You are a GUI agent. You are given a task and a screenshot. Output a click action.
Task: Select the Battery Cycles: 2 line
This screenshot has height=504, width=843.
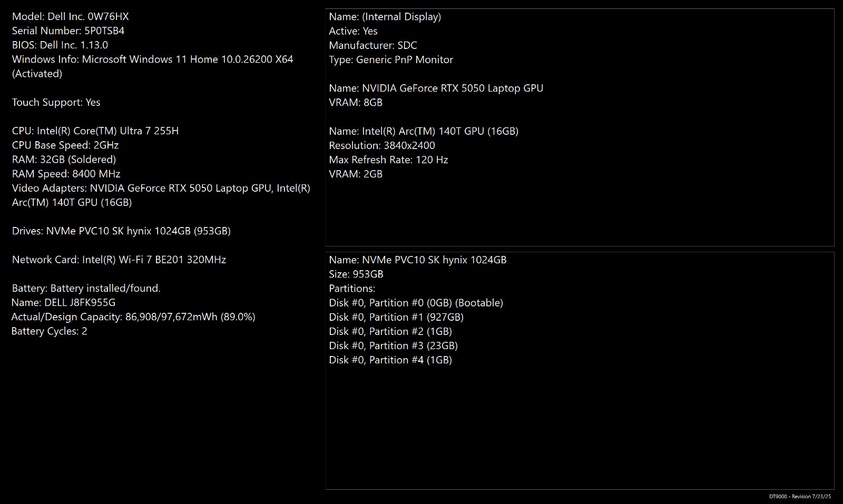point(50,331)
